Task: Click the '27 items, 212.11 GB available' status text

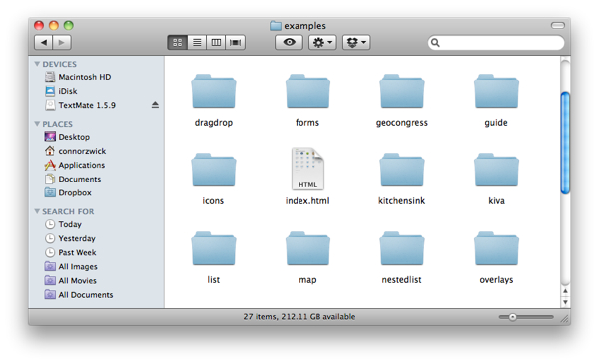Action: (x=299, y=317)
